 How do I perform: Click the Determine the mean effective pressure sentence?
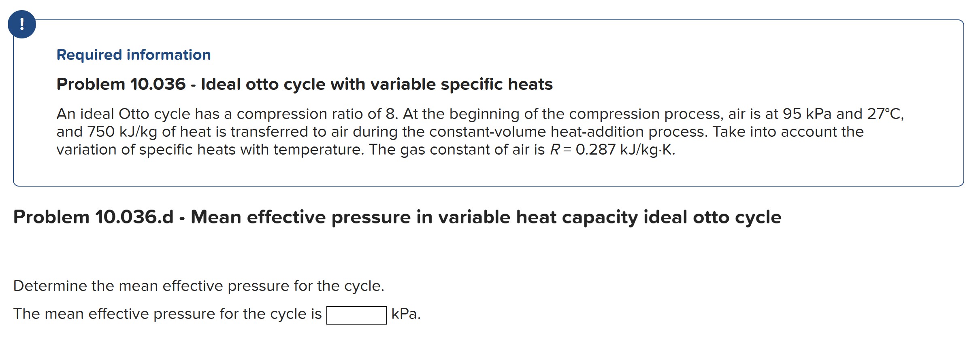[x=198, y=286]
